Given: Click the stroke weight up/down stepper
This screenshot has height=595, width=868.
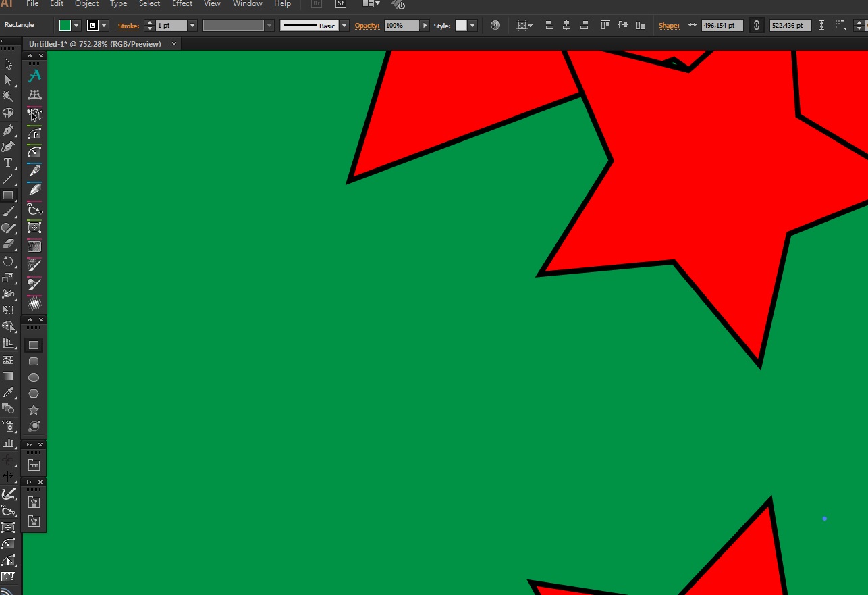Looking at the screenshot, I should tap(150, 26).
